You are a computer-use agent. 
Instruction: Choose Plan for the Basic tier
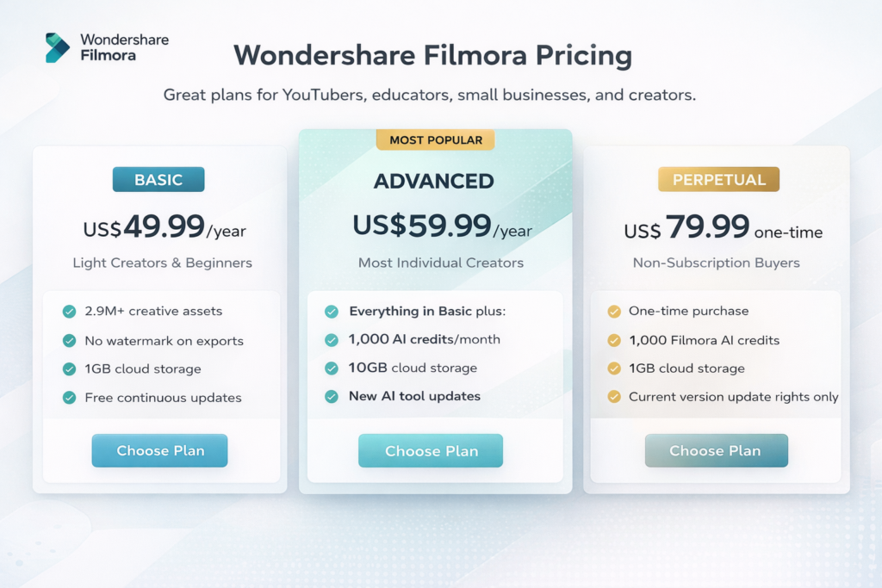pos(159,450)
